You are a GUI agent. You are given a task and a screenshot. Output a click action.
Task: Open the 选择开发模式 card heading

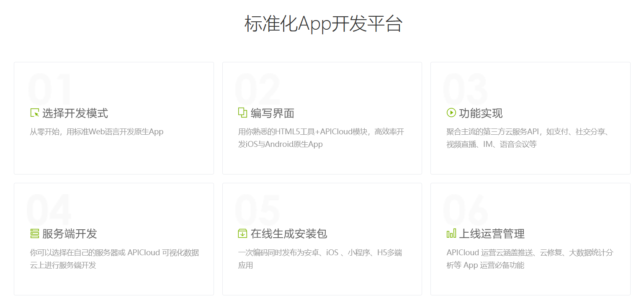tap(75, 113)
